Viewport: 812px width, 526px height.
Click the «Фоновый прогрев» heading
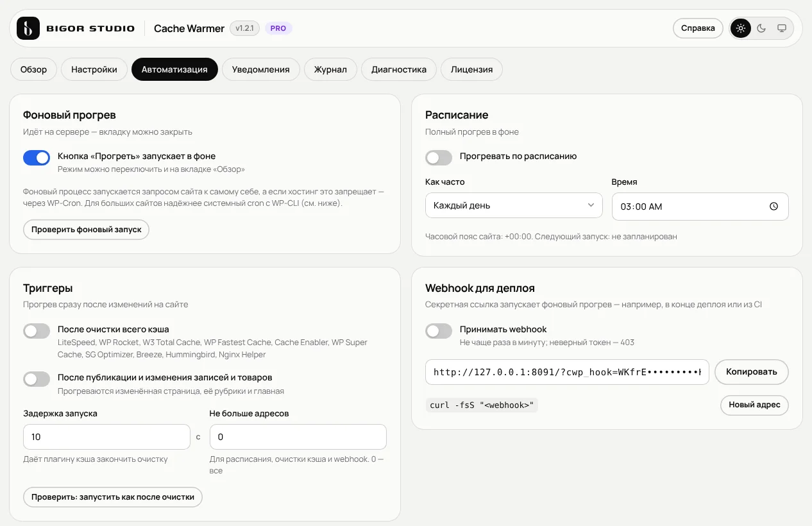(69, 115)
